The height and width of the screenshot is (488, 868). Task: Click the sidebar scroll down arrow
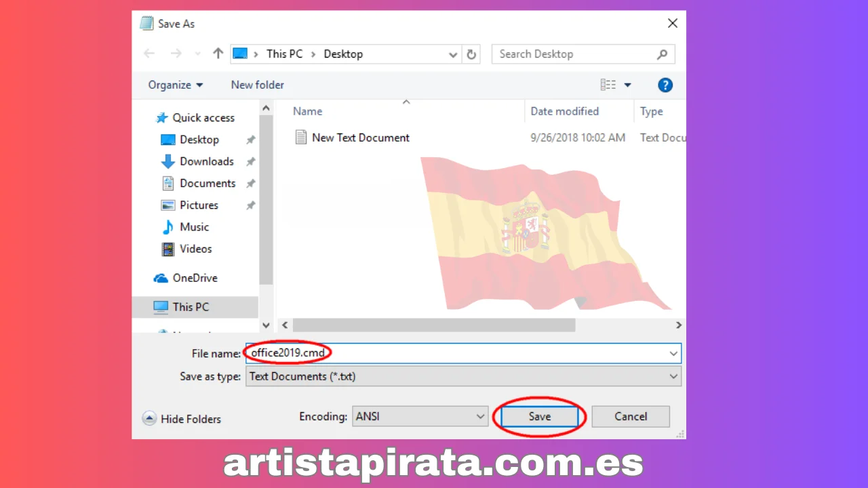point(266,325)
